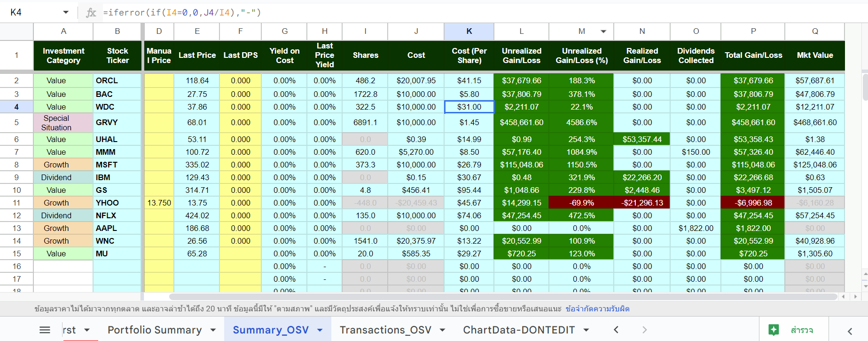Select the $31.00 cost per share cell
868x341 pixels.
[469, 107]
